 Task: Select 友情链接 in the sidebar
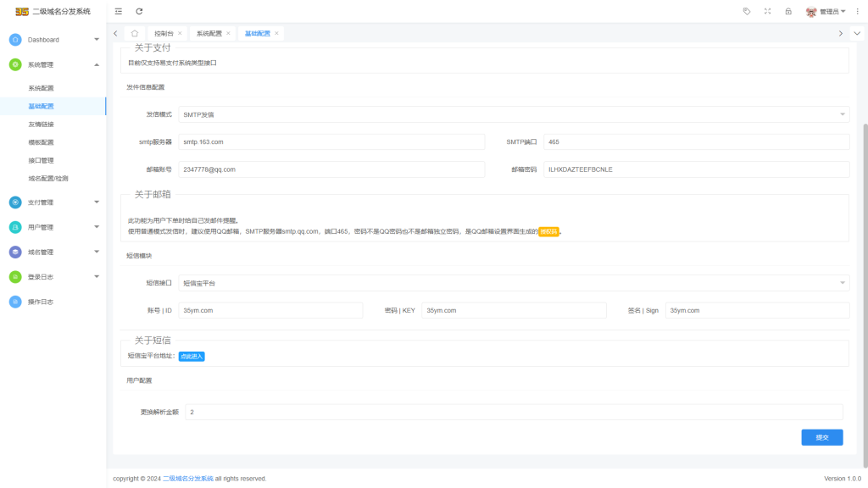click(x=41, y=125)
